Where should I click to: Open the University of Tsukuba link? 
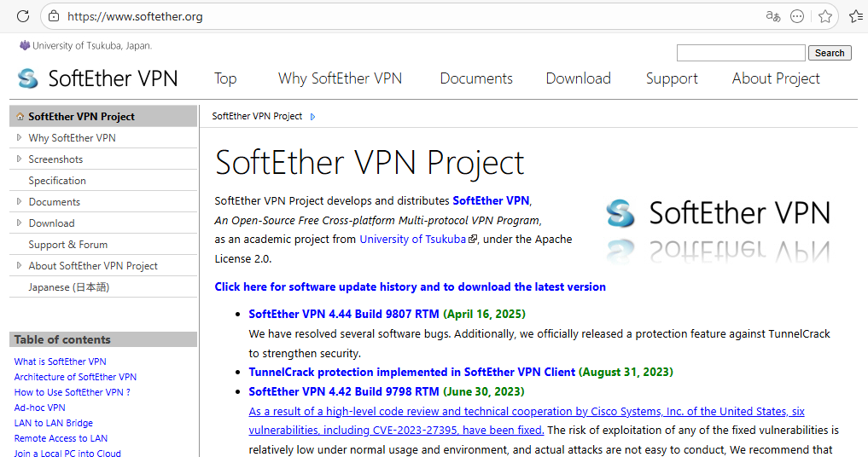click(x=413, y=240)
